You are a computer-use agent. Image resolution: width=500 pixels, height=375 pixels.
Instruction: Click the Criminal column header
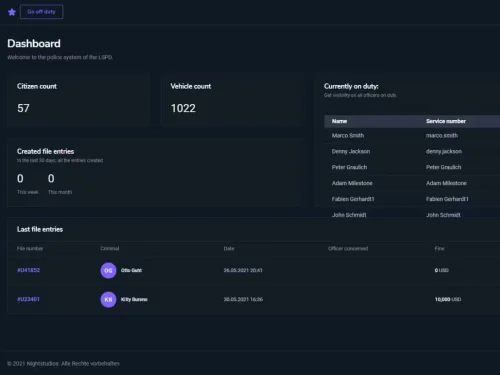(x=110, y=248)
